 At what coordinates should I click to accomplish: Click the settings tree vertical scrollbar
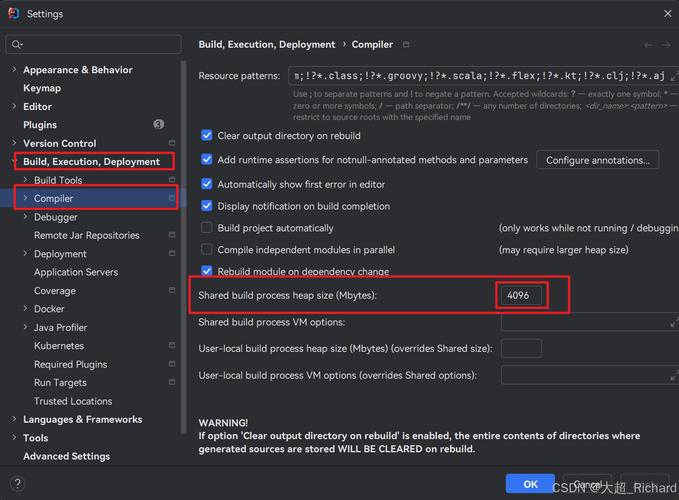pyautogui.click(x=183, y=200)
